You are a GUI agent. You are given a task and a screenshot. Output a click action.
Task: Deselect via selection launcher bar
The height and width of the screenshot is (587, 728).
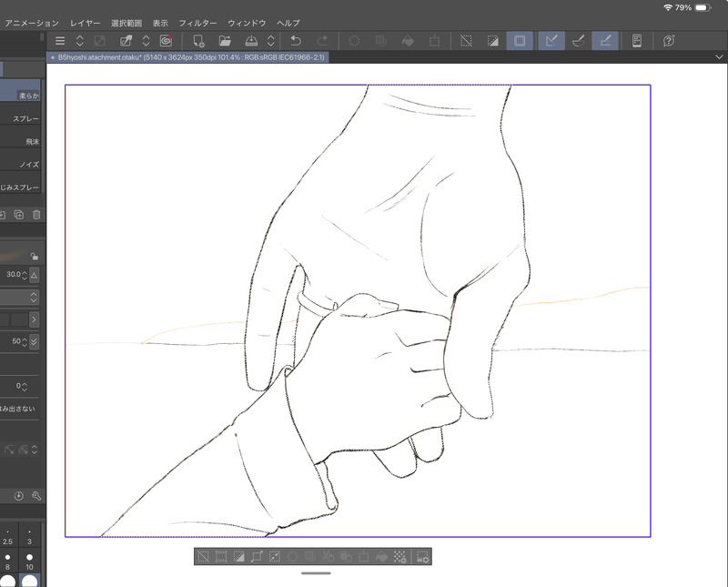(x=203, y=556)
